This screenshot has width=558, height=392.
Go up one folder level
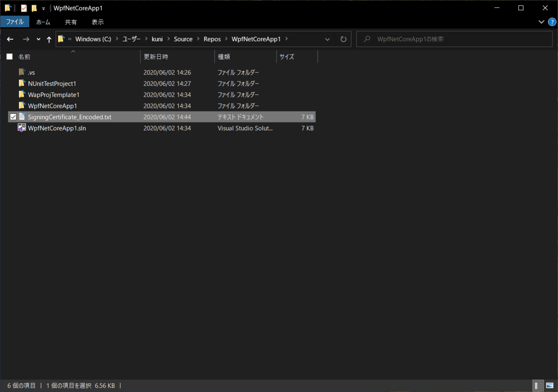pyautogui.click(x=49, y=40)
